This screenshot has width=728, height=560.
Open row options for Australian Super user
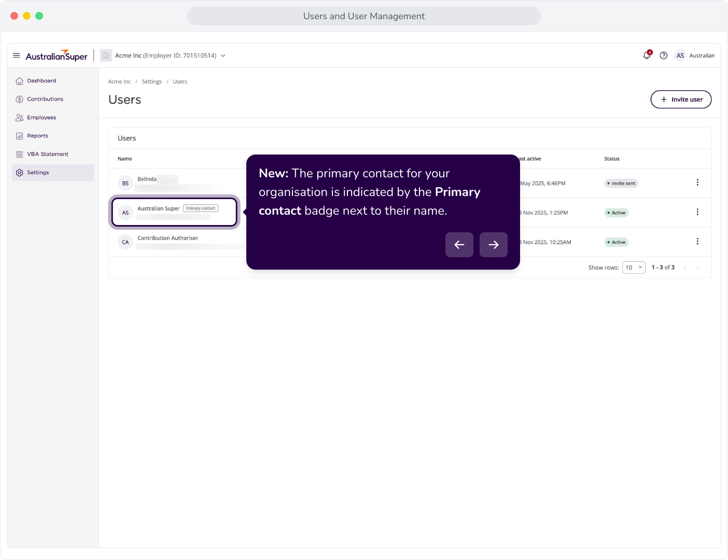[697, 212]
